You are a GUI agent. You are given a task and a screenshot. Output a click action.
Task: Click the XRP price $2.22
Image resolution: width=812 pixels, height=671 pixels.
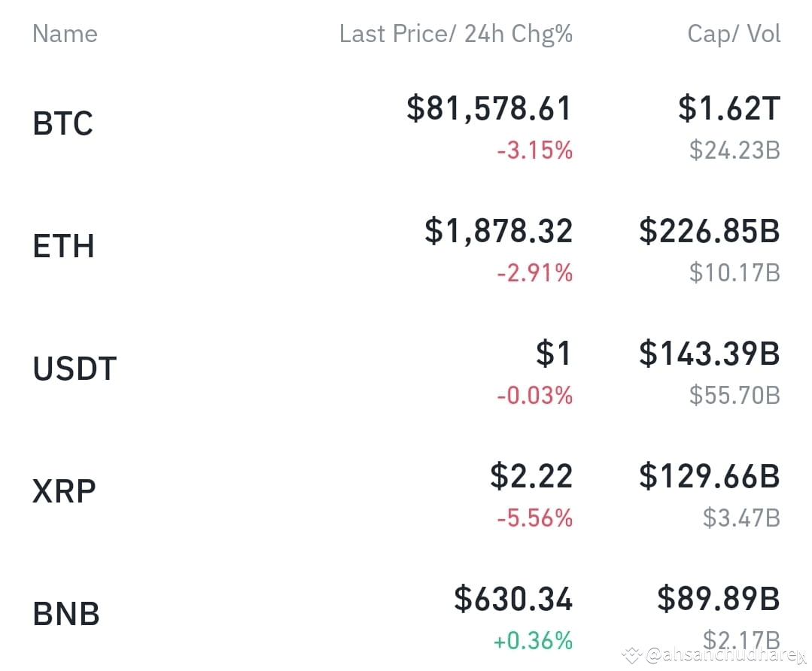(531, 476)
